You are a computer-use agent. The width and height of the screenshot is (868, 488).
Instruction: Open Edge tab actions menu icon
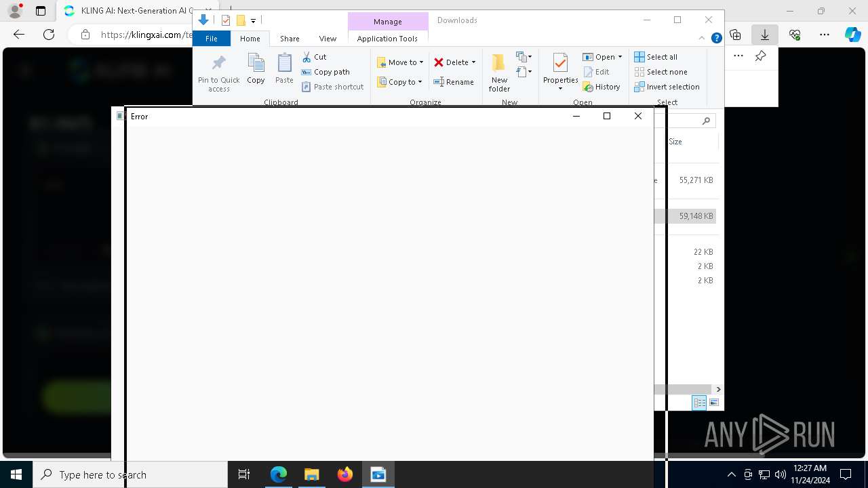[41, 11]
